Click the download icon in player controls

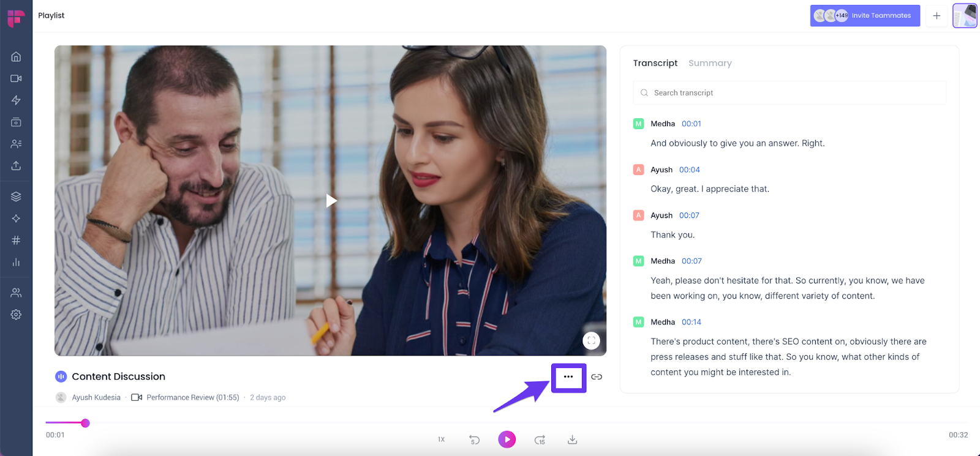tap(573, 439)
